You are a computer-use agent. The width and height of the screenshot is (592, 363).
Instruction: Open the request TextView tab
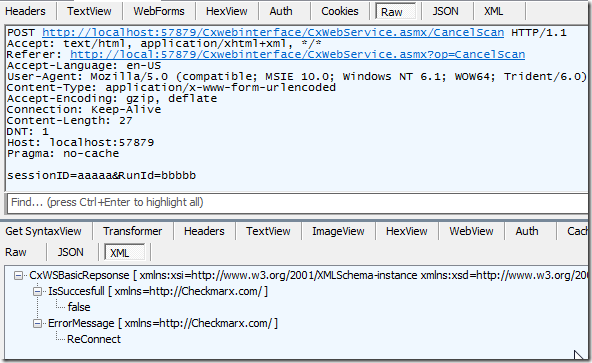(x=89, y=11)
